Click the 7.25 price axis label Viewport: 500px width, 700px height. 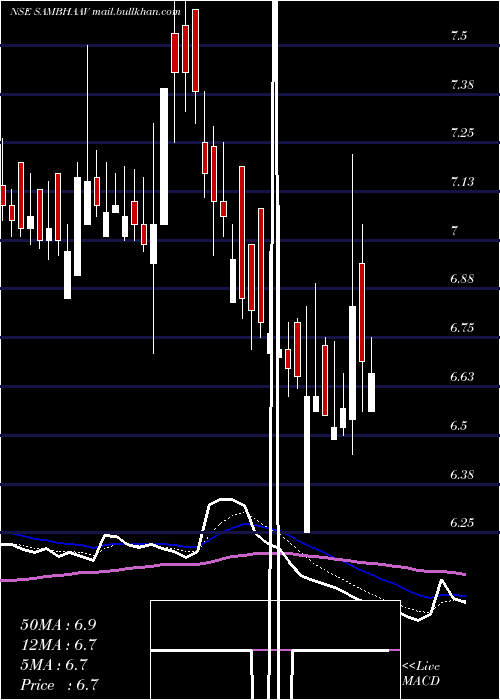click(462, 133)
